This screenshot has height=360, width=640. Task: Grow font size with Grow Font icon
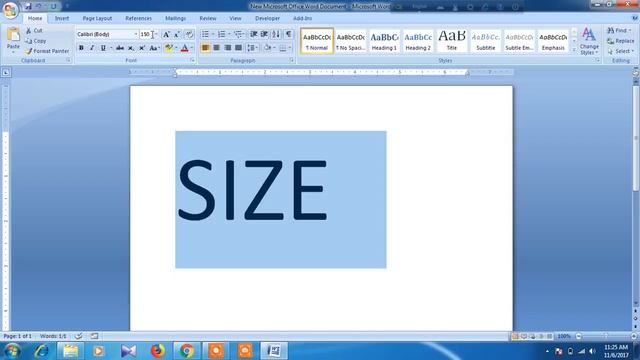166,34
